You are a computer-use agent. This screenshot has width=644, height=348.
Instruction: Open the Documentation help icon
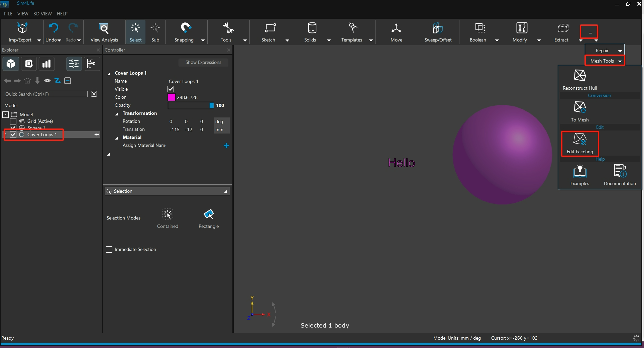(620, 171)
